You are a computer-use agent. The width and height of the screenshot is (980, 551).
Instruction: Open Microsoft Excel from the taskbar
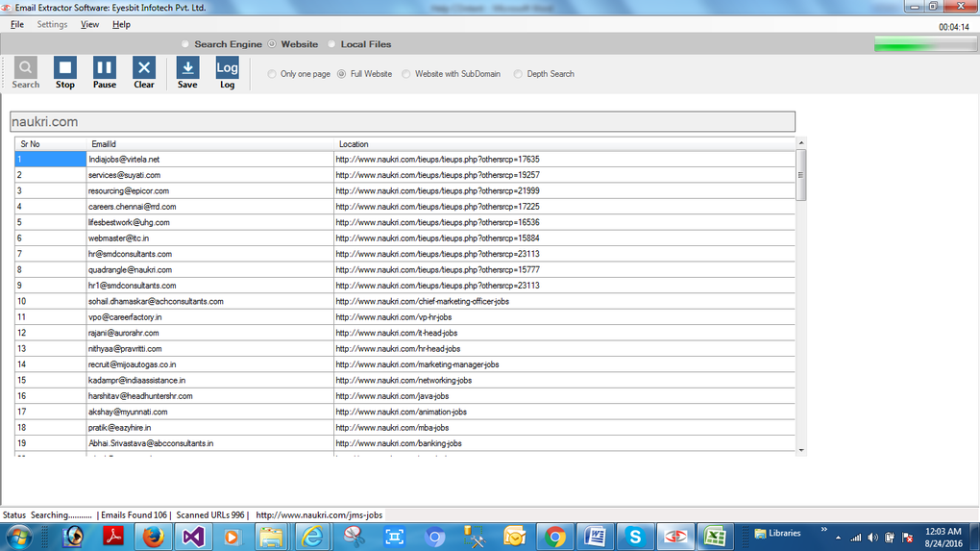tap(715, 538)
